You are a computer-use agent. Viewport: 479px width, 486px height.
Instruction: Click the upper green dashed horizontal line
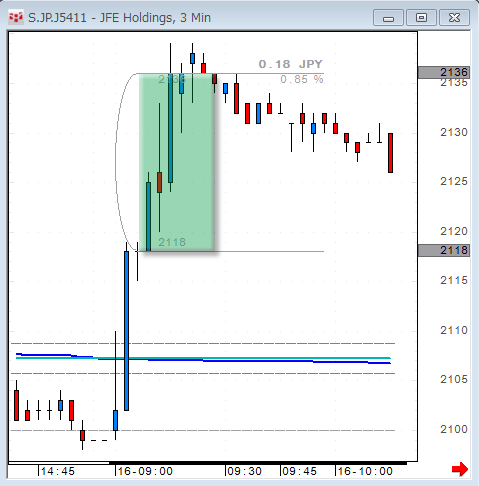click(203, 343)
